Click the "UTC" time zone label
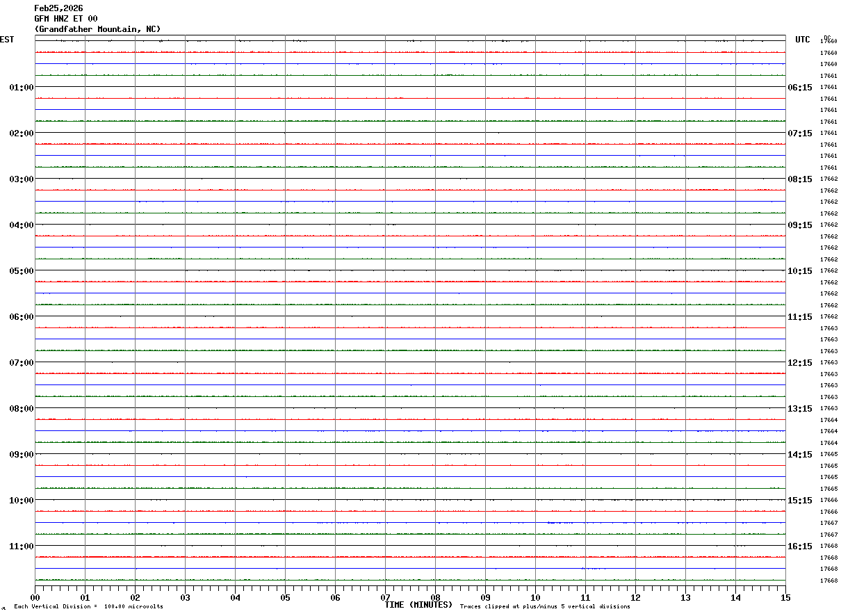The image size is (841, 616). tap(803, 40)
